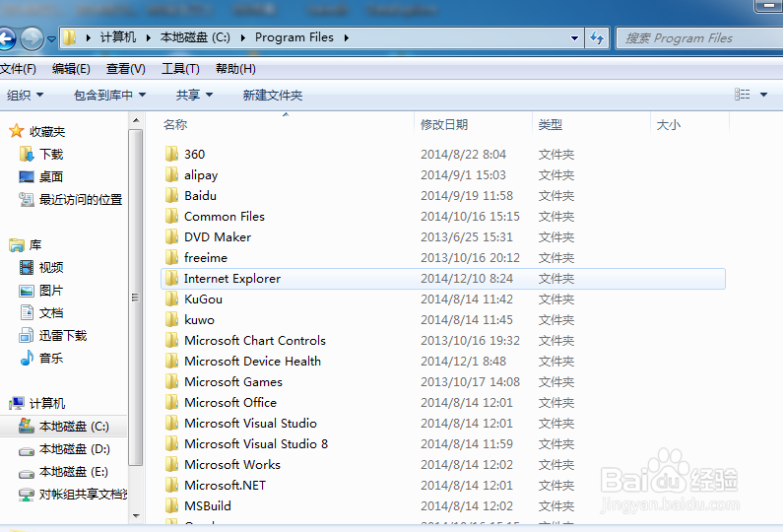Open the 组织 dropdown
The height and width of the screenshot is (532, 783).
tap(25, 95)
